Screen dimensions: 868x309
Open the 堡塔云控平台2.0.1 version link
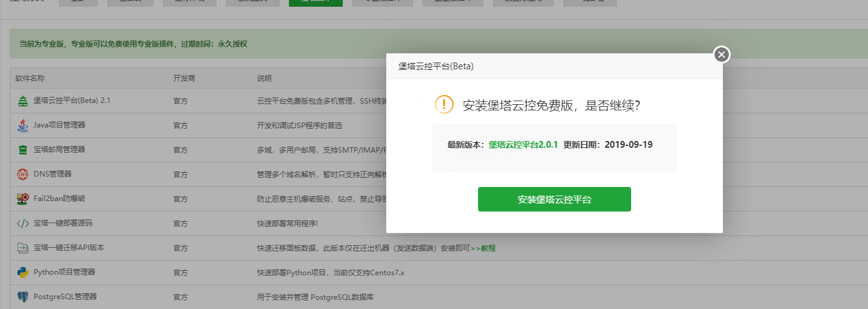523,145
